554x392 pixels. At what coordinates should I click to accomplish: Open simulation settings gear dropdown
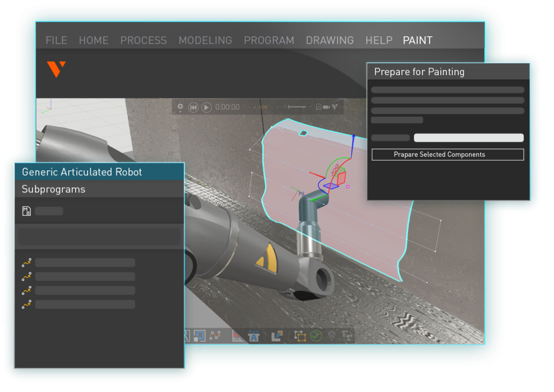click(x=181, y=107)
